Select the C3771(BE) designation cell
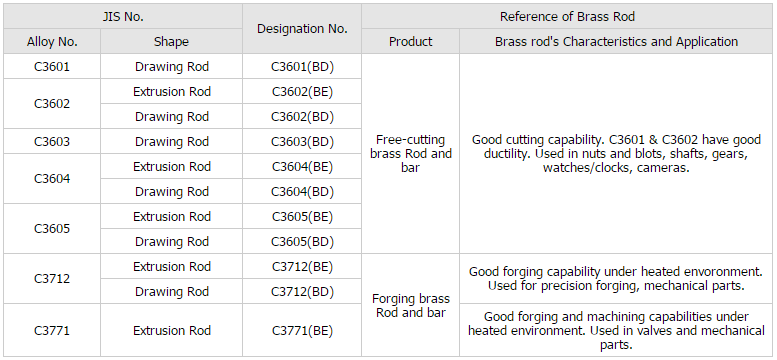Screen dimensions: 777x360 302,330
